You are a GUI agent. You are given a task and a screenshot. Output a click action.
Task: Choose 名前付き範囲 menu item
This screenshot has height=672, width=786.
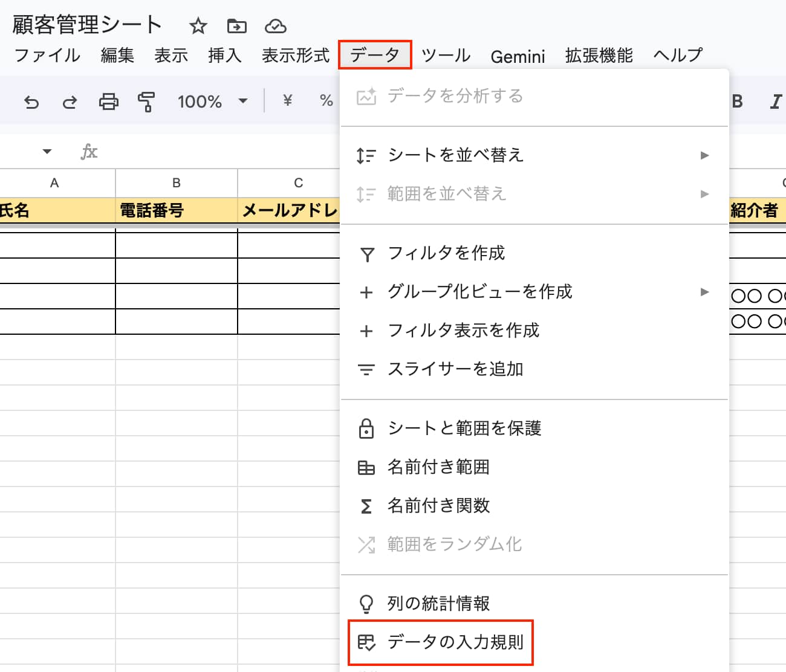[534, 467]
